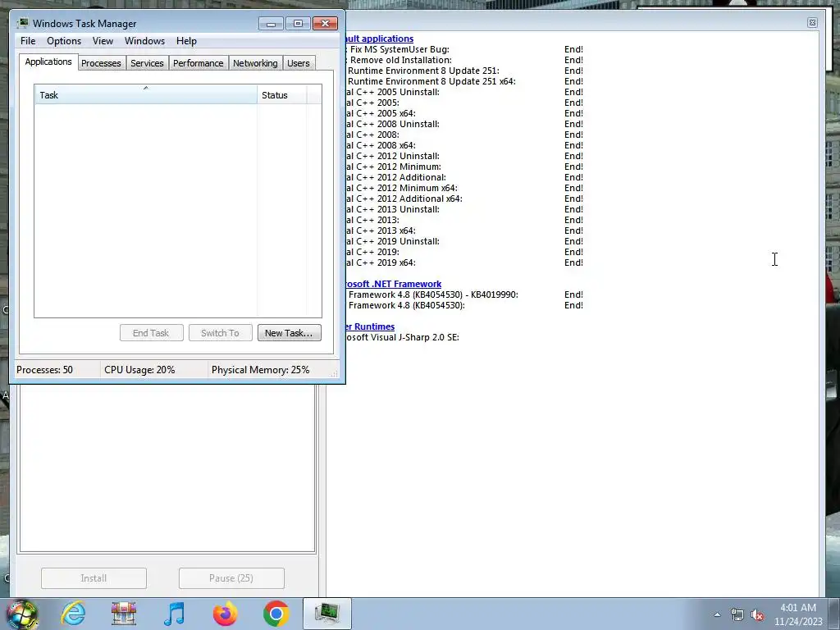Open the default applications link
Viewport: 840px width, 630px height.
(x=380, y=39)
